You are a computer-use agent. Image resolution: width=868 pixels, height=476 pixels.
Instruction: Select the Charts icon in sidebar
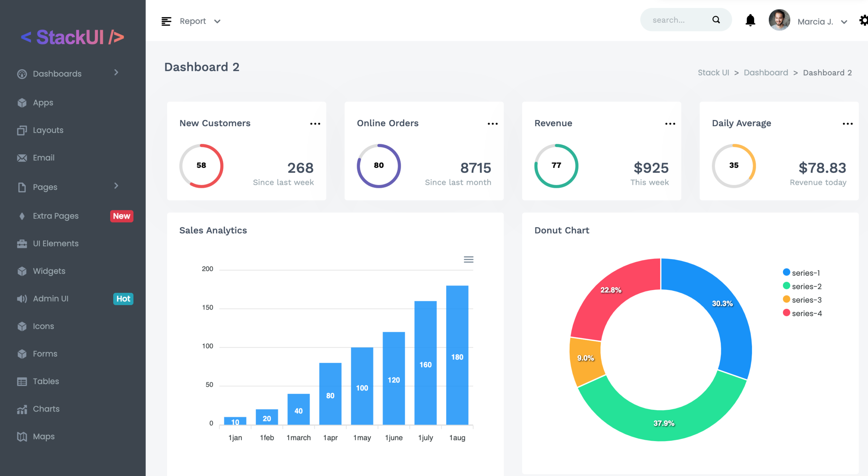[22, 409]
